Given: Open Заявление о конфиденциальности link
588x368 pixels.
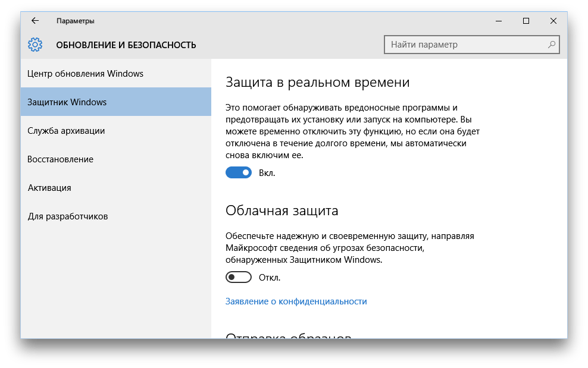Looking at the screenshot, I should click(296, 301).
